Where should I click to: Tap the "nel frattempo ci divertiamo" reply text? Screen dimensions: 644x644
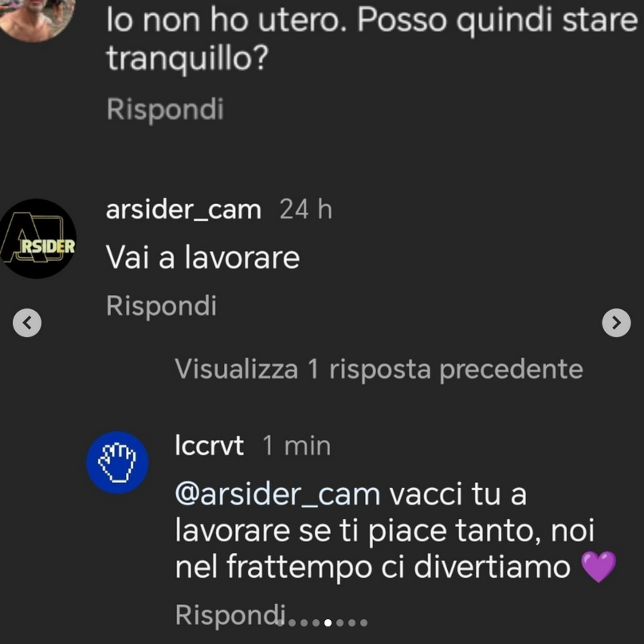tap(373, 567)
